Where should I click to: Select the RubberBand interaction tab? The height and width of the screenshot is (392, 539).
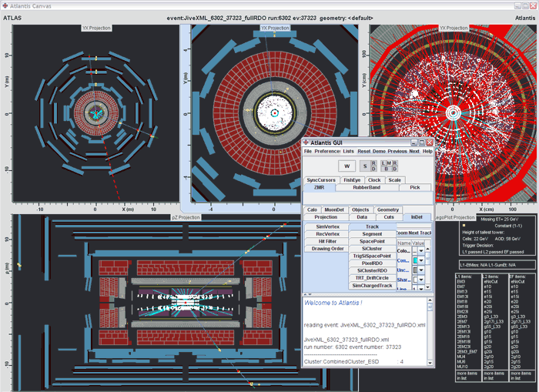[x=366, y=187]
